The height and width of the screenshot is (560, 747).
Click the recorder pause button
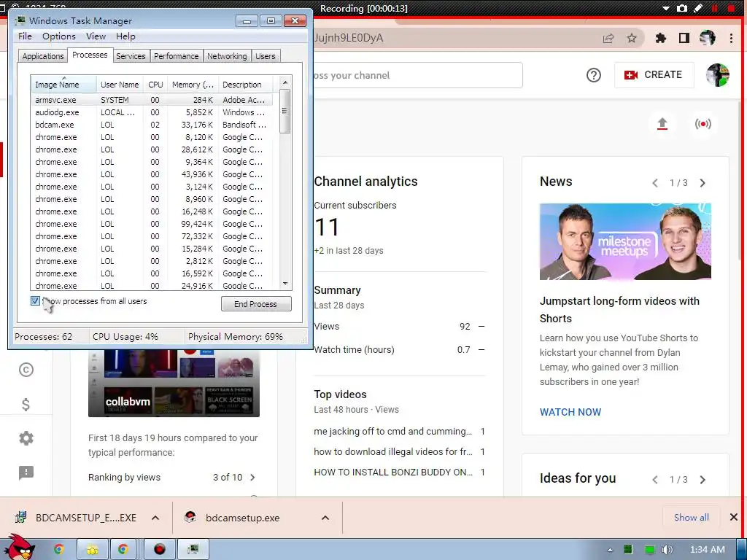(x=715, y=8)
